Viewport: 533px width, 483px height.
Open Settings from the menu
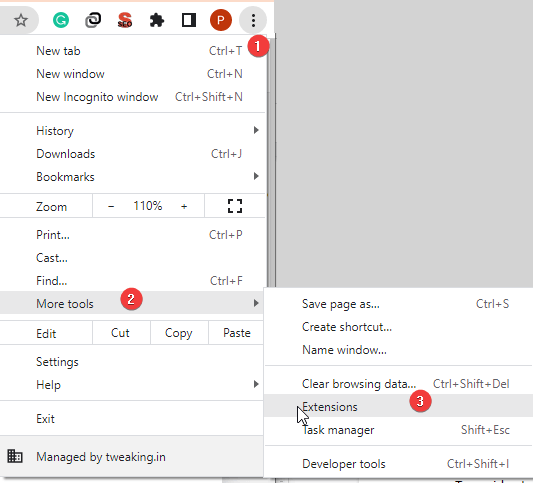(132, 362)
